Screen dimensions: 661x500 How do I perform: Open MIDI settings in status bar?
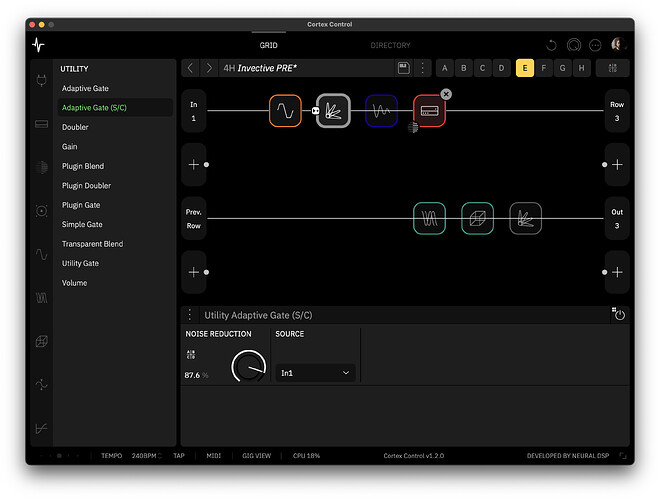point(214,456)
